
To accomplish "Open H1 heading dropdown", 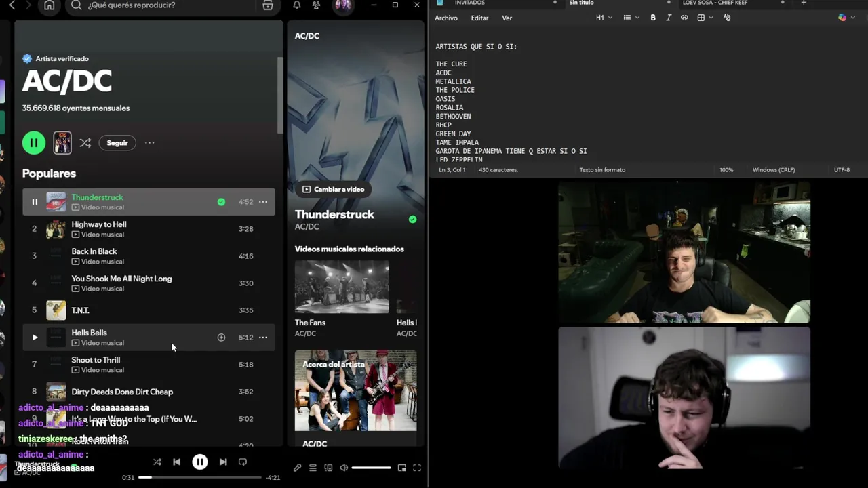I will 604,18.
